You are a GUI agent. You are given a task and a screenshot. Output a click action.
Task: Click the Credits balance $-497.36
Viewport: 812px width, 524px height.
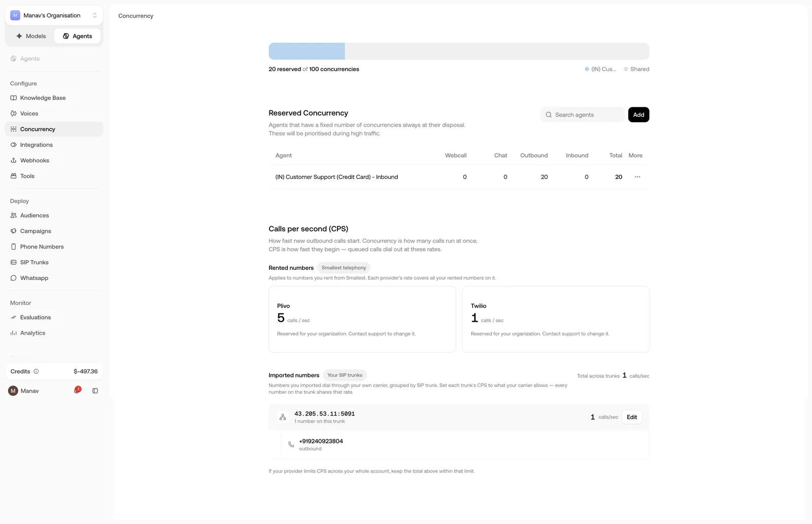tap(85, 372)
